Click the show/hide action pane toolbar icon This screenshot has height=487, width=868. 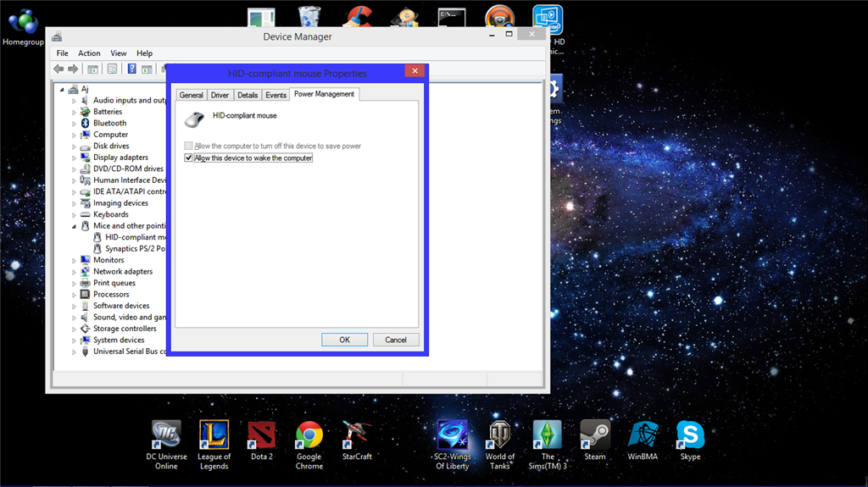(147, 69)
